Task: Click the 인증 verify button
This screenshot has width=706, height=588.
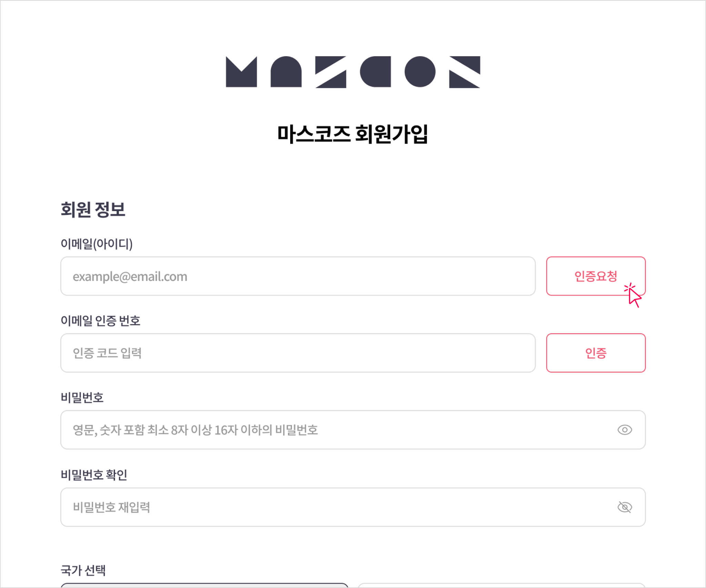Action: (596, 353)
